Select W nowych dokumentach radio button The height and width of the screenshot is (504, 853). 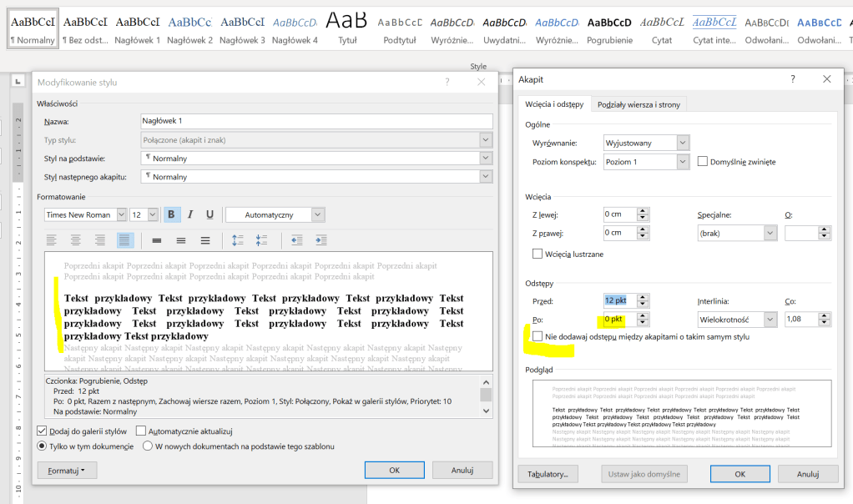point(149,446)
